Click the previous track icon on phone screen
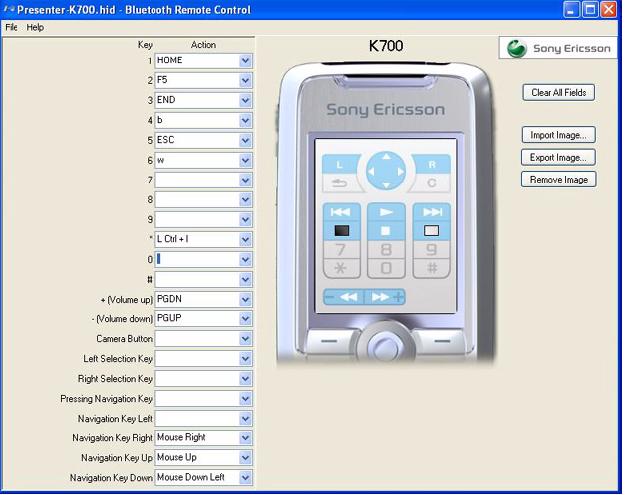Image resolution: width=625 pixels, height=495 pixels. [x=341, y=212]
